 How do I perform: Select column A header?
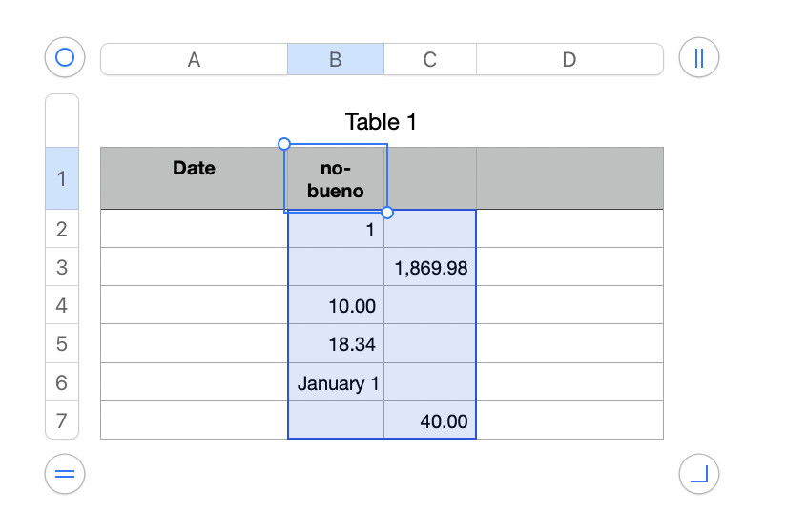(194, 59)
